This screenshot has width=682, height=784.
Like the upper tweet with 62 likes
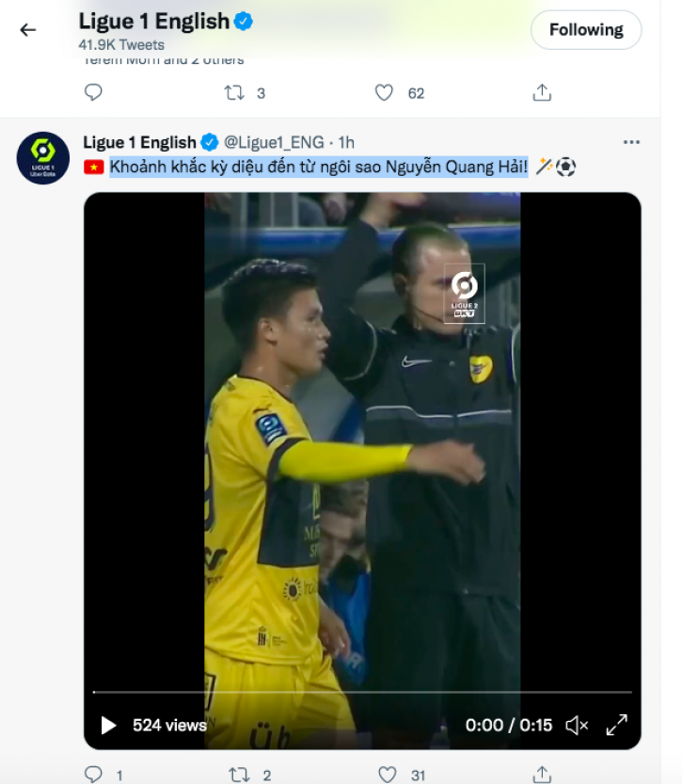point(384,92)
